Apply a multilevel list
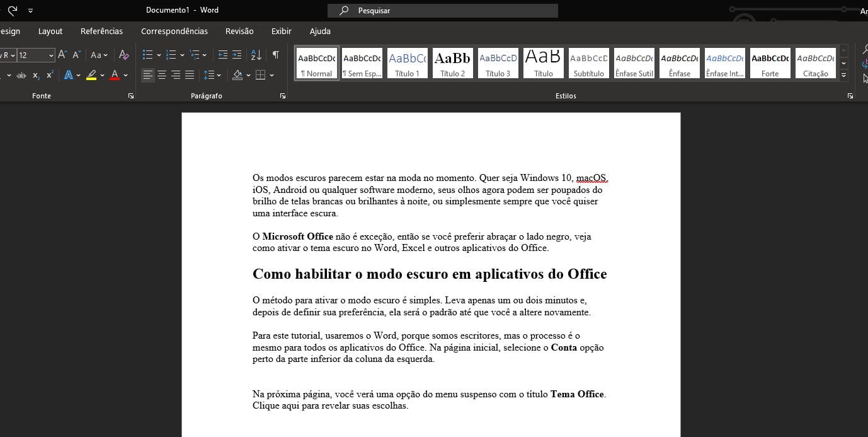This screenshot has height=437, width=868. pyautogui.click(x=195, y=55)
